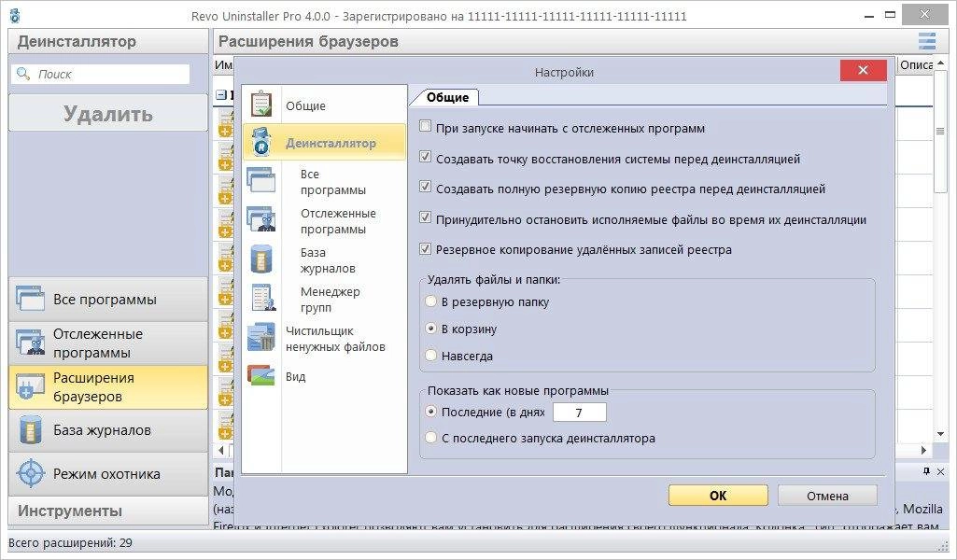Click the Чистильщик ненужных файлов icon

(x=261, y=337)
